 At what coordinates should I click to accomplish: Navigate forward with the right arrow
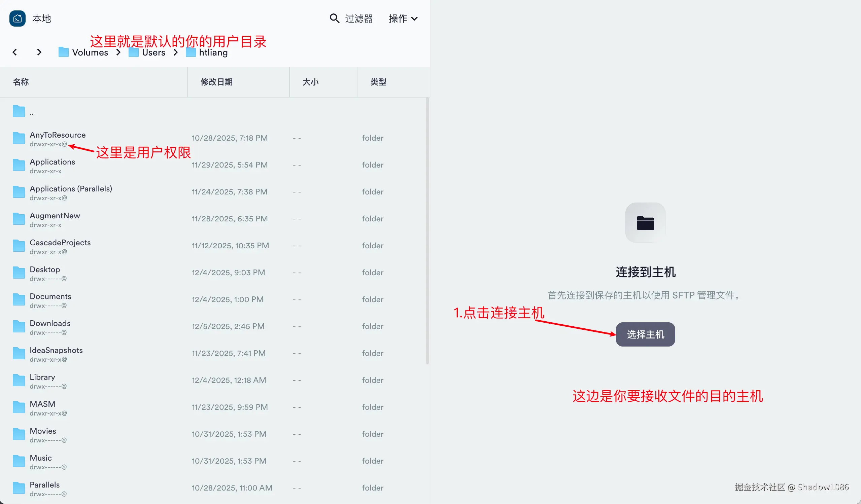(x=39, y=52)
